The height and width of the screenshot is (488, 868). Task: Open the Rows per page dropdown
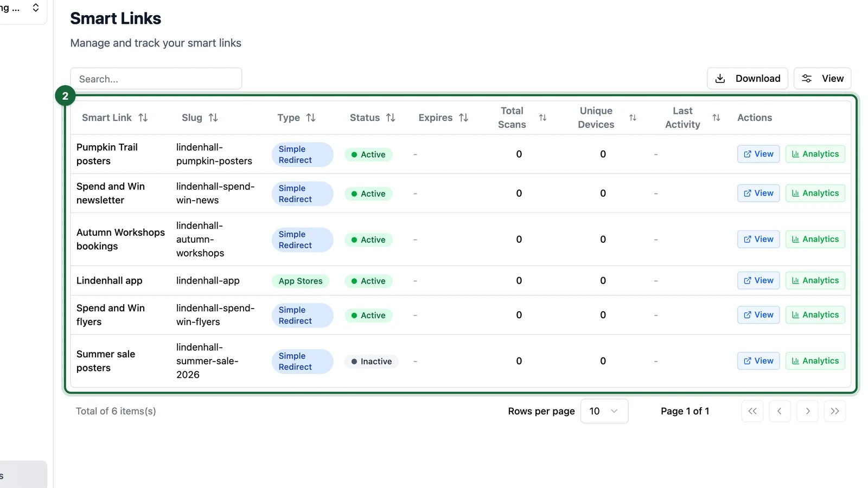pos(604,411)
